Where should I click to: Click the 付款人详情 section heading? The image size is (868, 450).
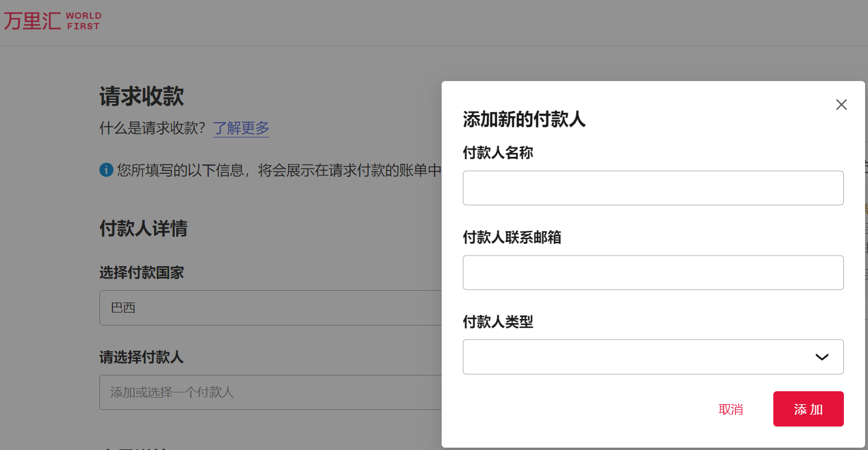coord(143,229)
